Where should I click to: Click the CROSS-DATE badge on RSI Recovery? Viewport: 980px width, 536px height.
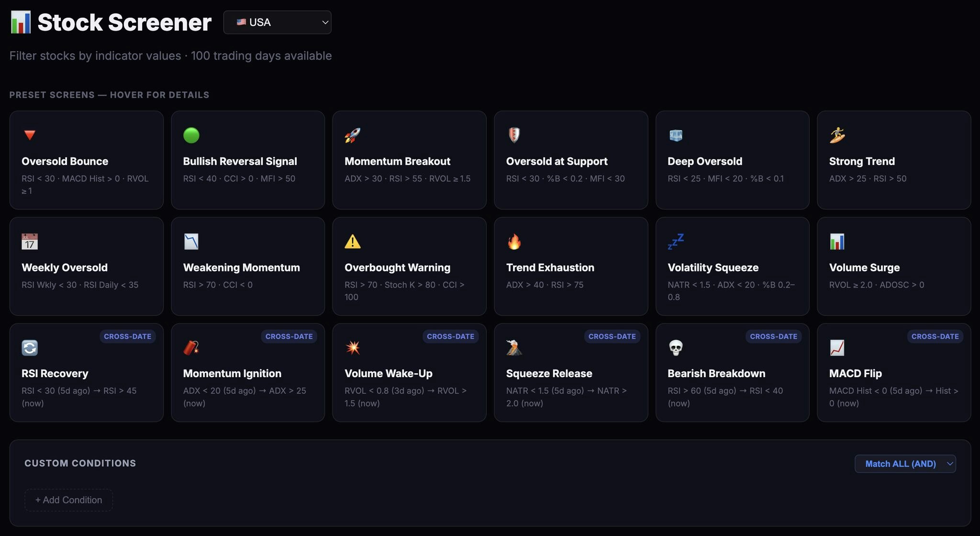pyautogui.click(x=127, y=336)
